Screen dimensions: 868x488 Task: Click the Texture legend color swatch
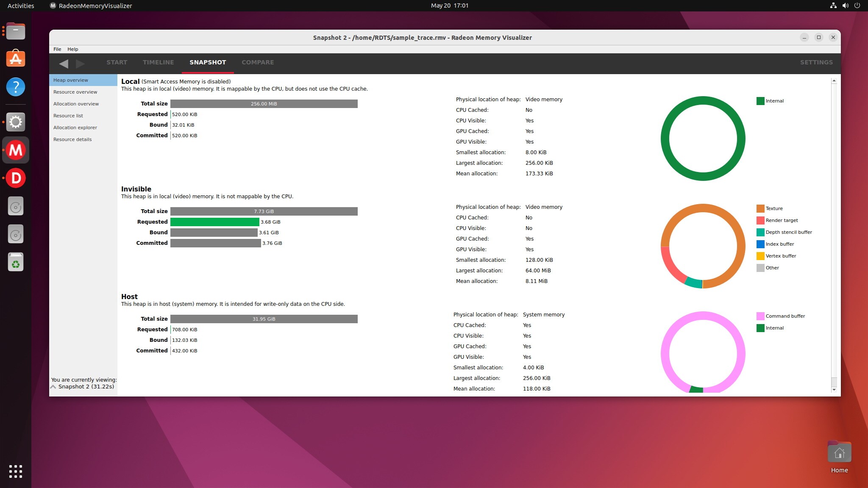pos(760,208)
